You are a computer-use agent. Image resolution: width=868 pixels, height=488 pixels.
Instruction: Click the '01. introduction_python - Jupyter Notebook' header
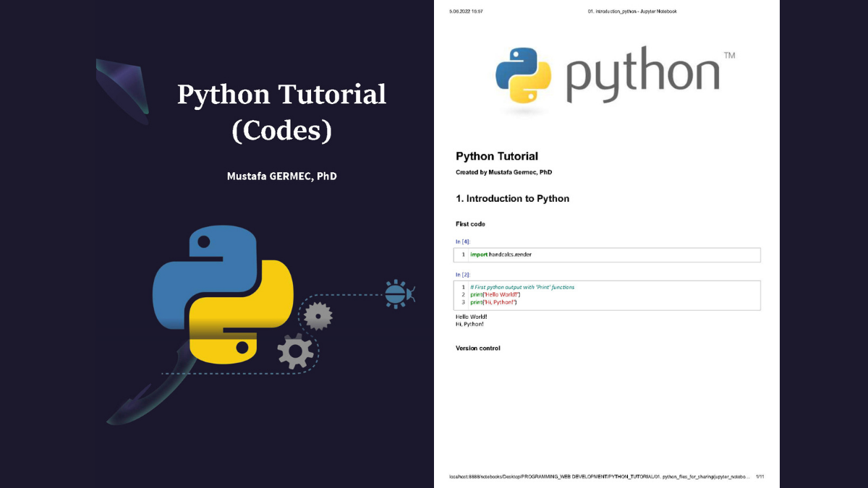(632, 12)
